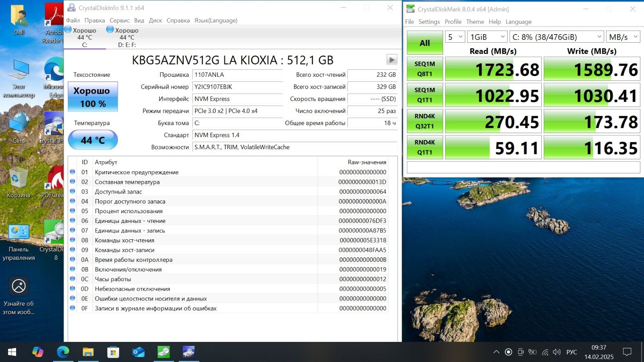Open the Language menu in CrystalDiskMark
This screenshot has height=362, width=644.
518,22
